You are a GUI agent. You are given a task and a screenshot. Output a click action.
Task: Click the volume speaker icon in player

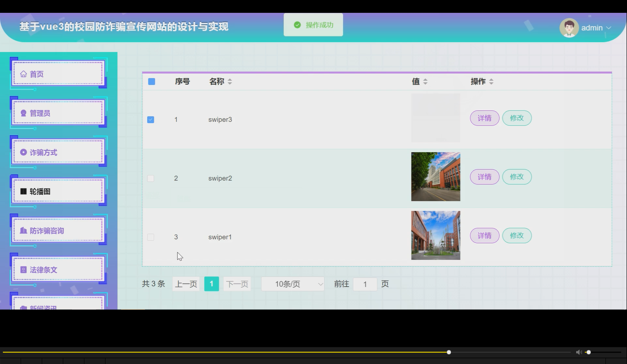coord(579,352)
